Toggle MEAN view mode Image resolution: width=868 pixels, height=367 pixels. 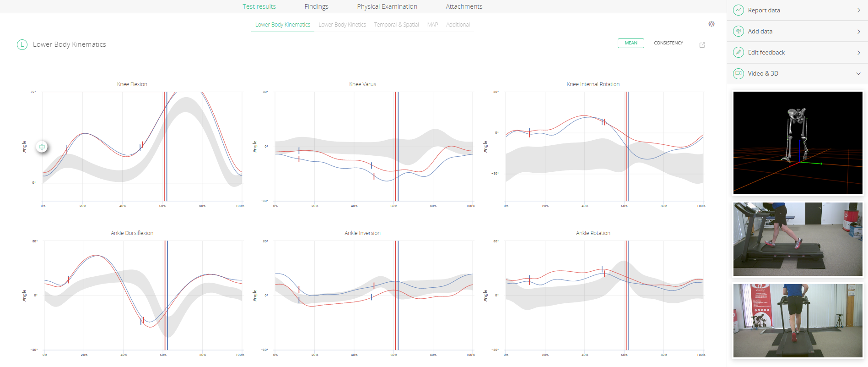pos(631,43)
